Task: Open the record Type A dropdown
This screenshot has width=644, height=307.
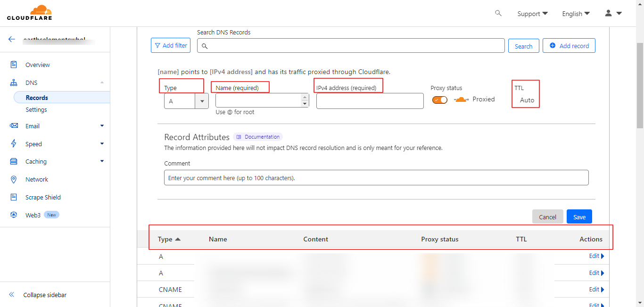Action: (x=186, y=101)
